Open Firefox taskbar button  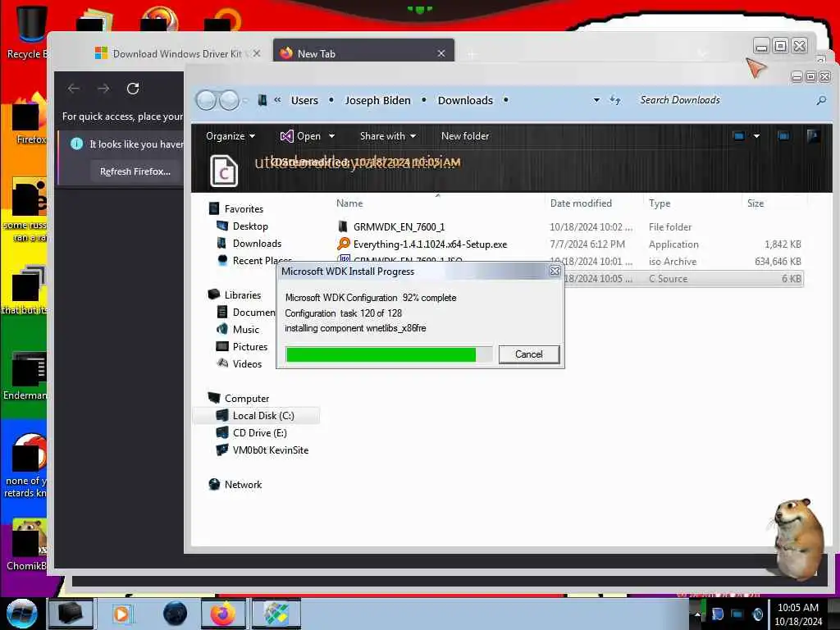(x=223, y=614)
